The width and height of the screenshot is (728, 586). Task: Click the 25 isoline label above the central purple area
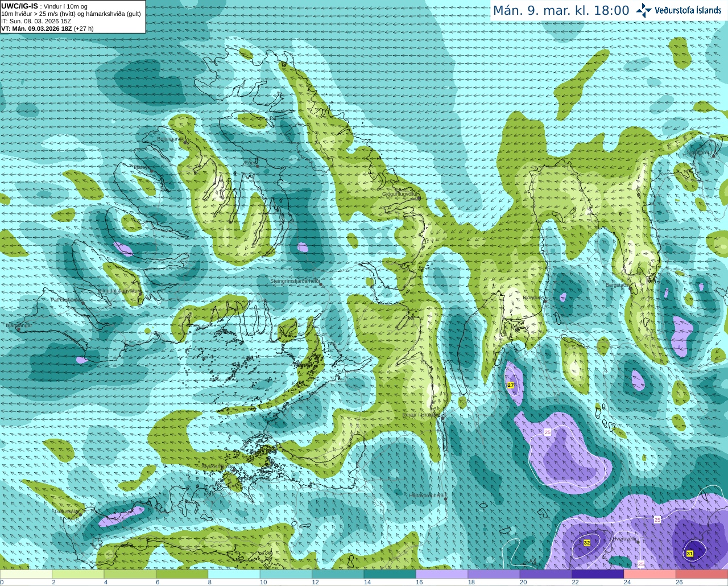[548, 432]
